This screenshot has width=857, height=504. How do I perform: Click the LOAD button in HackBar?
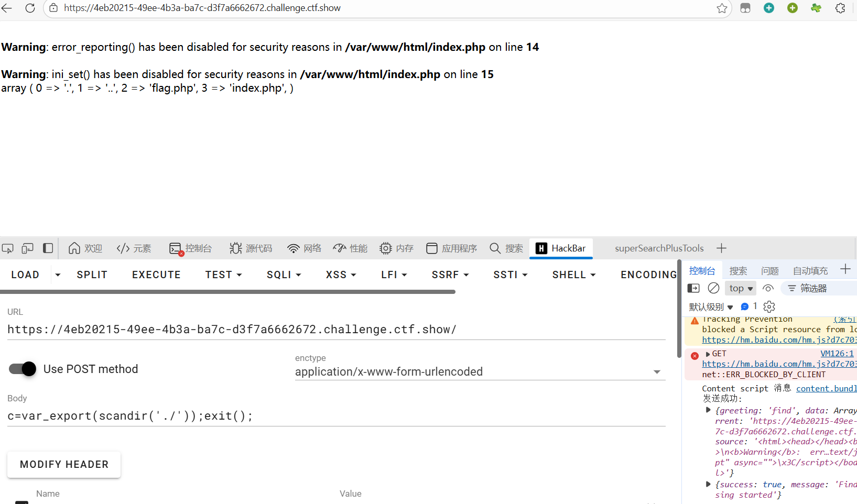click(25, 275)
